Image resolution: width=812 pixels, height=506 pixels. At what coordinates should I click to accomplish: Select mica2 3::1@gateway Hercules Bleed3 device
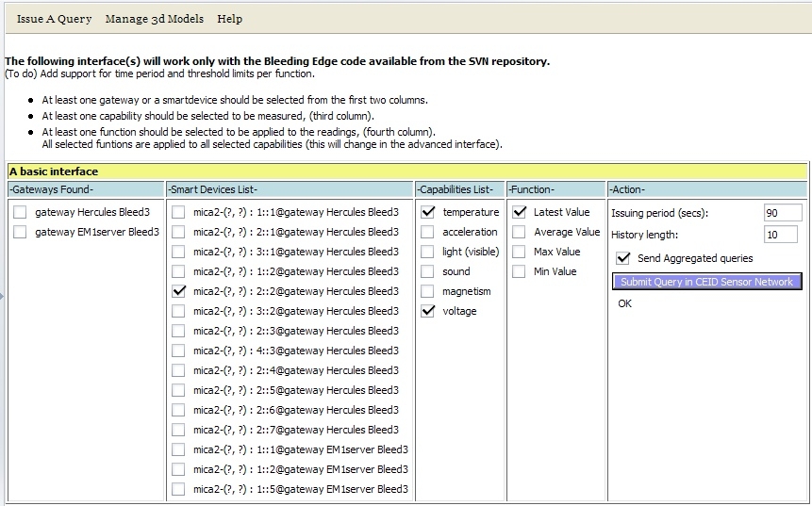click(178, 252)
